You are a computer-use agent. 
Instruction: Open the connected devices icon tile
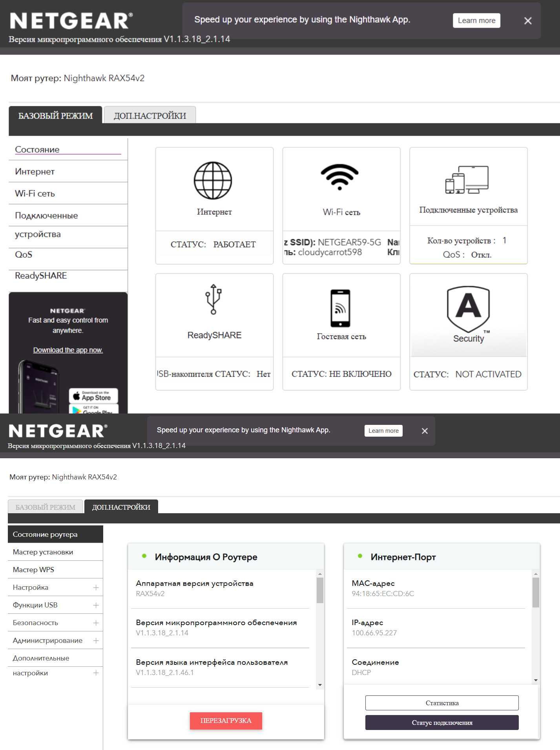pyautogui.click(x=467, y=179)
